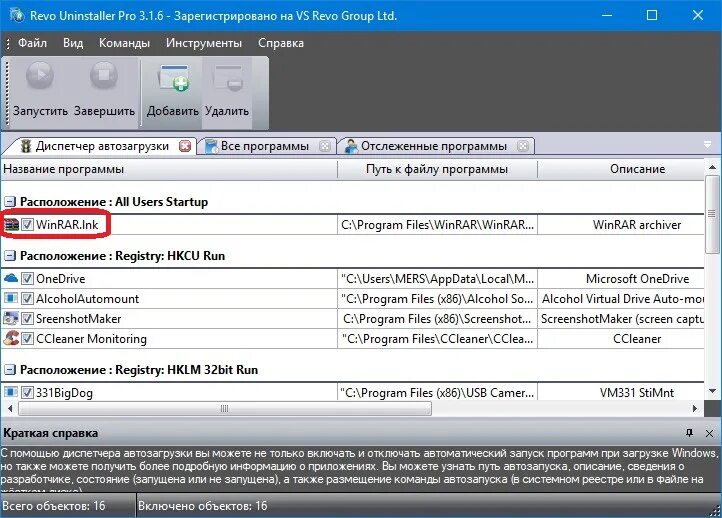Click the WinRAR archive icon

(11, 225)
